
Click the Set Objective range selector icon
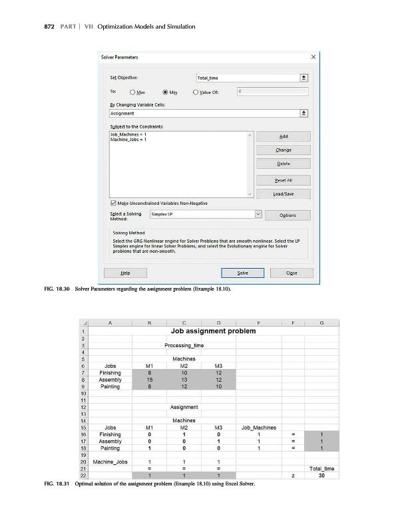pos(304,77)
